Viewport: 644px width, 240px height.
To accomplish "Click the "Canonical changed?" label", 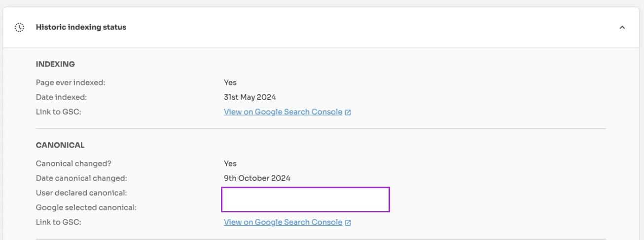I will (71, 163).
